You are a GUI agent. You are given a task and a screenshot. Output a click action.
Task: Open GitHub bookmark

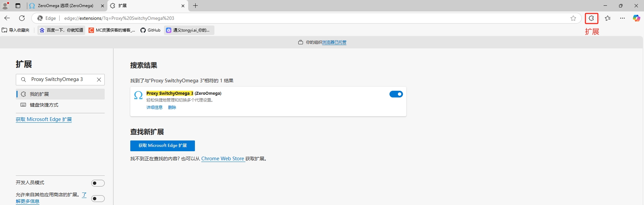150,30
